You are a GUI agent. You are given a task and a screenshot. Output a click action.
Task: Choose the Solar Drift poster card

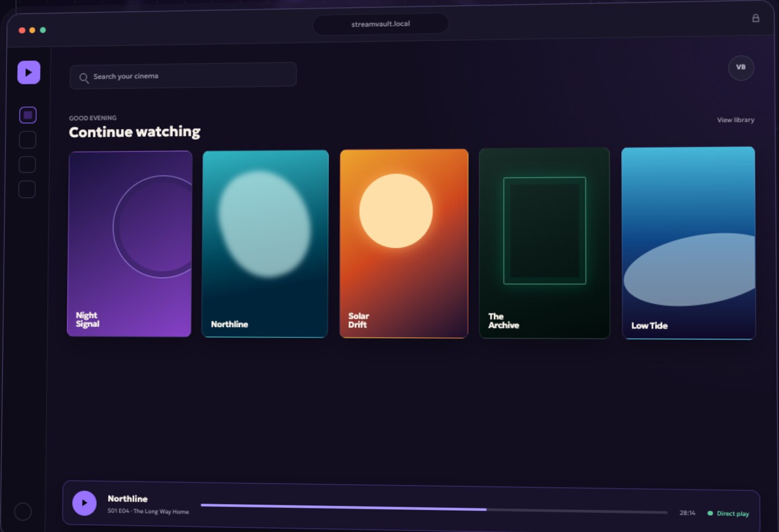point(404,243)
